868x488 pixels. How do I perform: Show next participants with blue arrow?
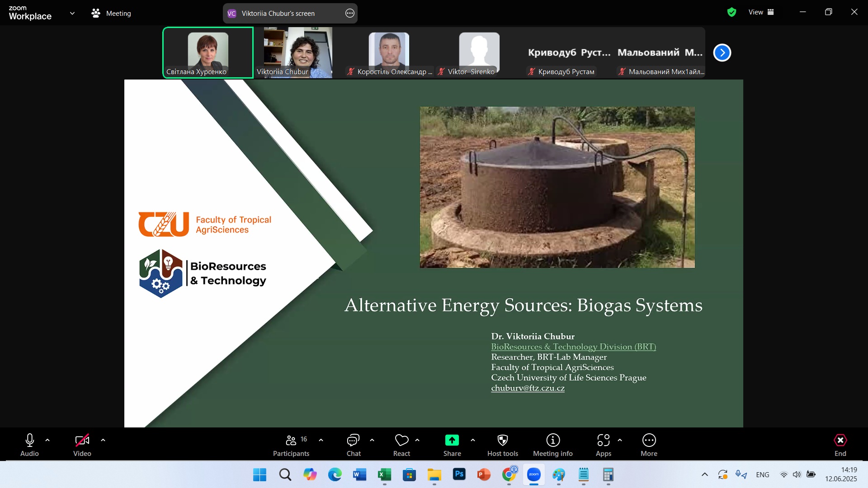pyautogui.click(x=722, y=53)
